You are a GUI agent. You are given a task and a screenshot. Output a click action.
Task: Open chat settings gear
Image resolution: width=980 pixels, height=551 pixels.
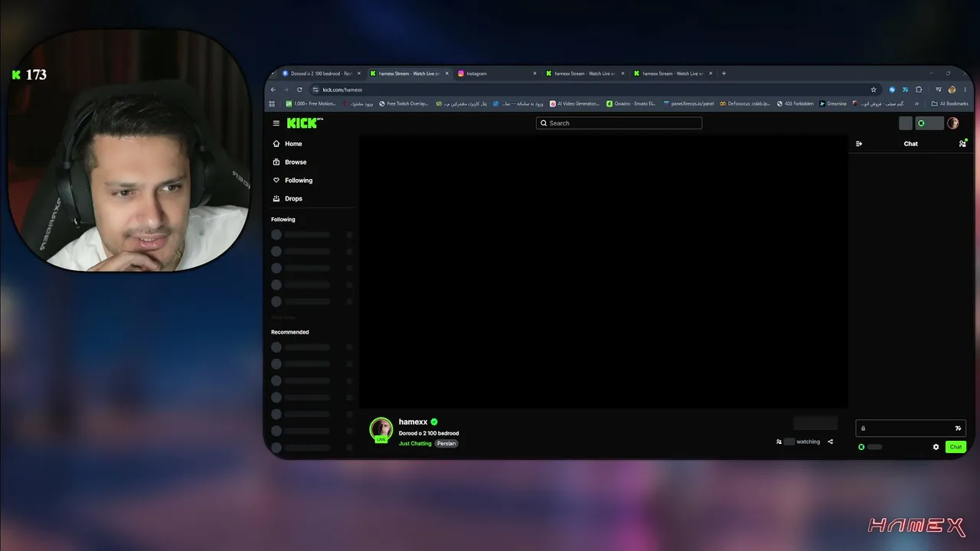coord(936,447)
